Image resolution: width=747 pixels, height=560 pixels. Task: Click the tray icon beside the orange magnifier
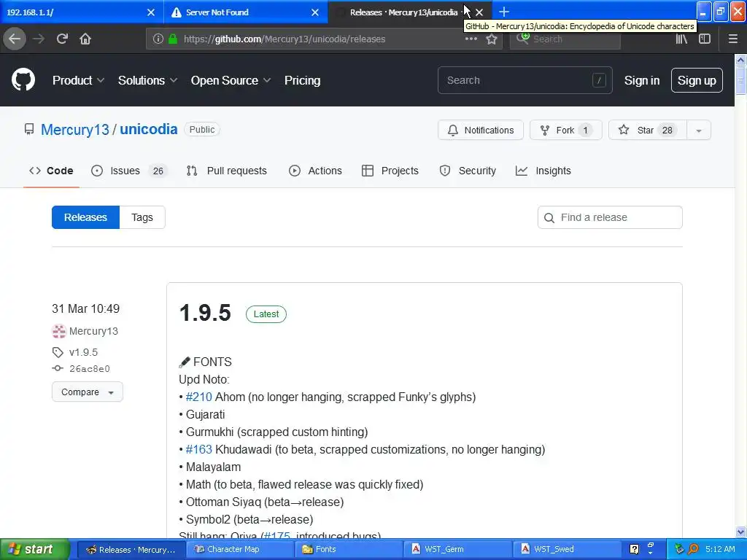[679, 549]
